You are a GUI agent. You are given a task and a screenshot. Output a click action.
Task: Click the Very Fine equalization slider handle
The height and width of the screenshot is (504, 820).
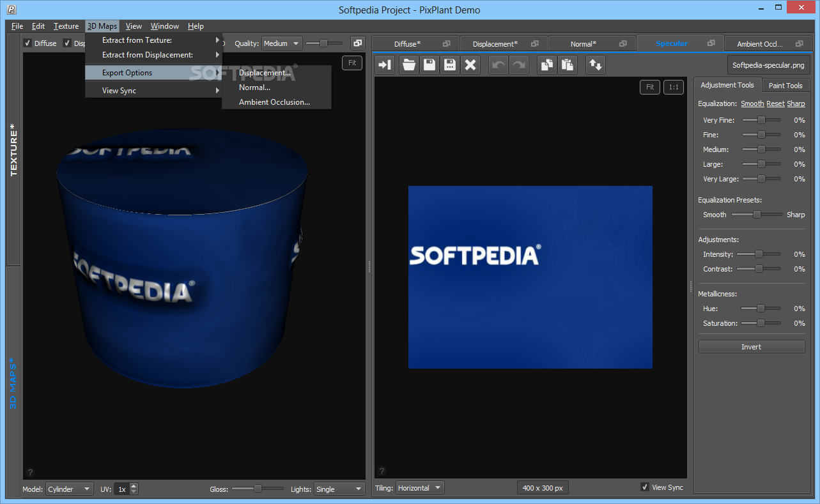pos(761,120)
